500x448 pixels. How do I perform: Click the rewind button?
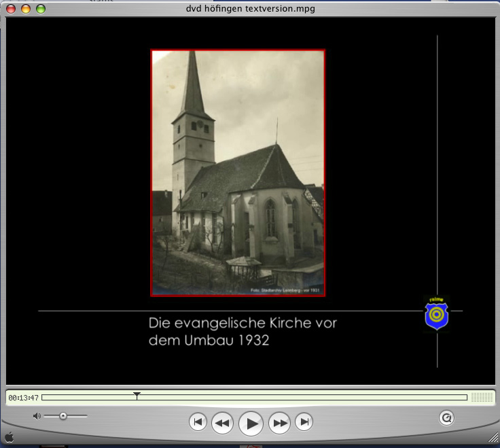tap(222, 423)
